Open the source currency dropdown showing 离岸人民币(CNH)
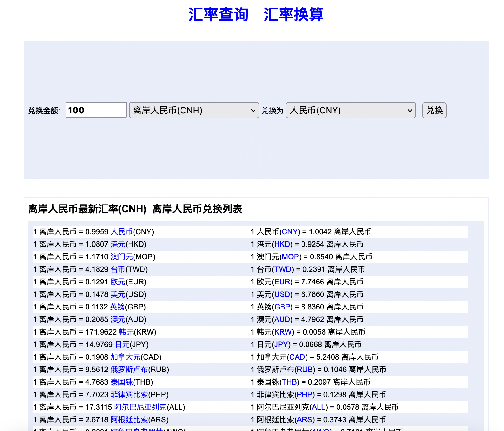504x431 pixels. click(194, 111)
